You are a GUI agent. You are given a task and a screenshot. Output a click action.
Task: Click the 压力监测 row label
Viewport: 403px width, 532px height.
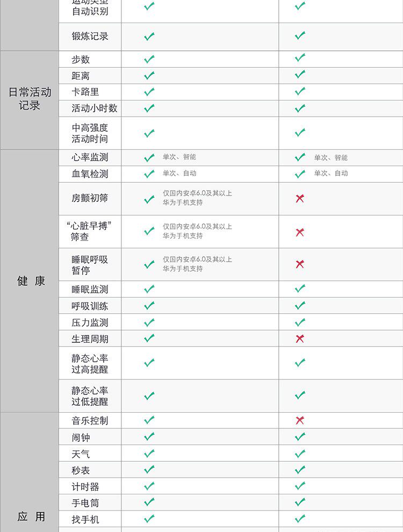[x=90, y=322]
